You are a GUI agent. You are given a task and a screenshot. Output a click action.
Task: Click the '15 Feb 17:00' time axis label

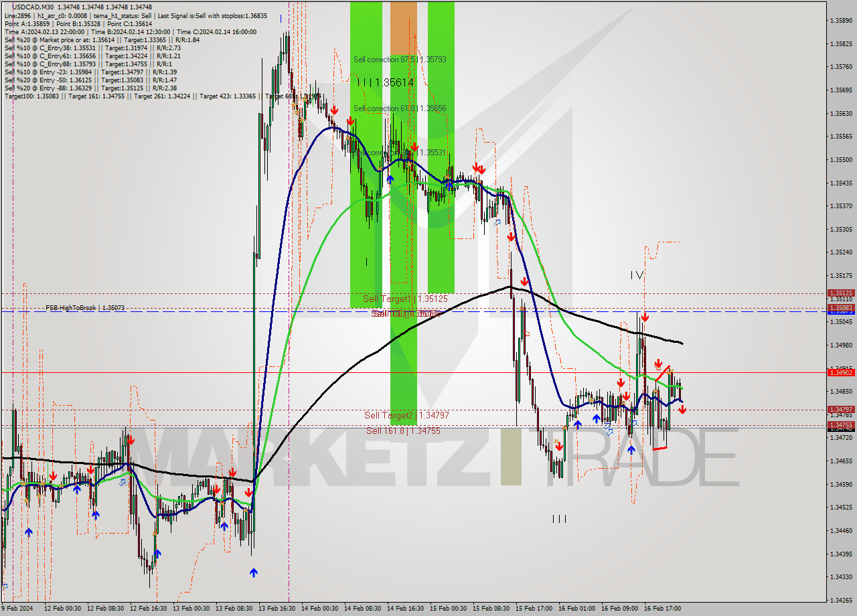(534, 609)
